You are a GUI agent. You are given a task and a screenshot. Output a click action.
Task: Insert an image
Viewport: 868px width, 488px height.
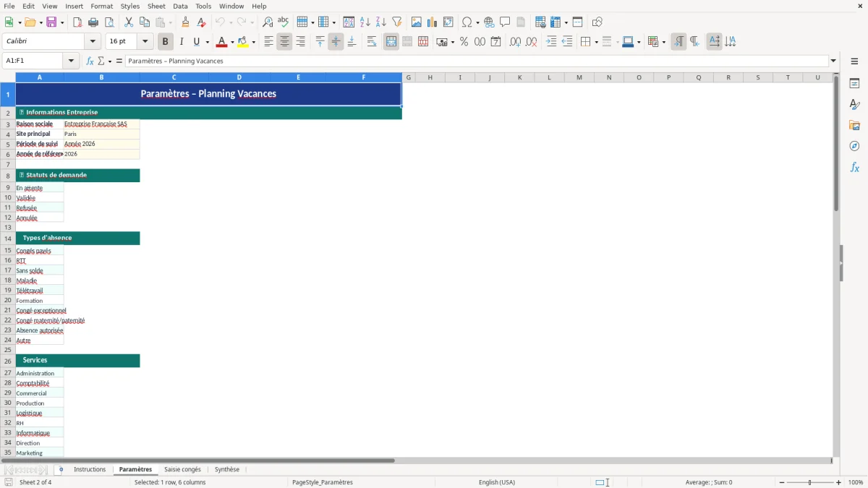417,22
